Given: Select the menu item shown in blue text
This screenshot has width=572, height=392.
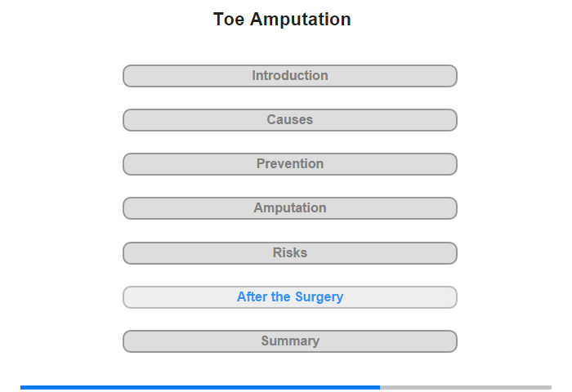Looking at the screenshot, I should (289, 297).
